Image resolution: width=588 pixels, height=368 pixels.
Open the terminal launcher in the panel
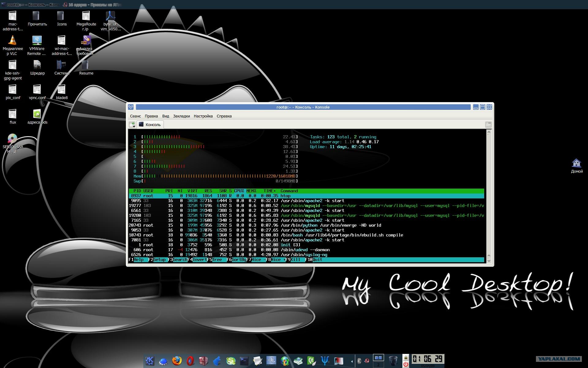244,361
